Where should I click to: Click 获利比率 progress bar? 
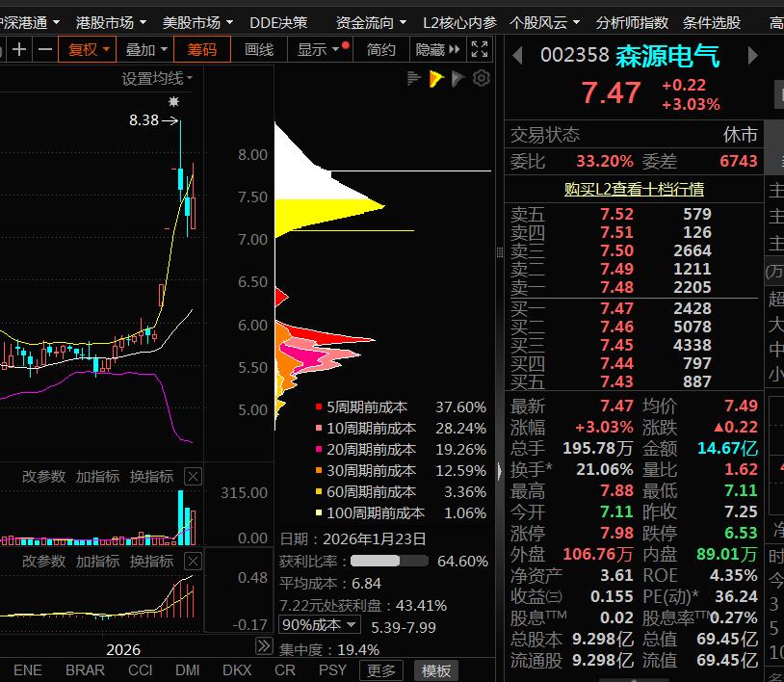coord(389,561)
